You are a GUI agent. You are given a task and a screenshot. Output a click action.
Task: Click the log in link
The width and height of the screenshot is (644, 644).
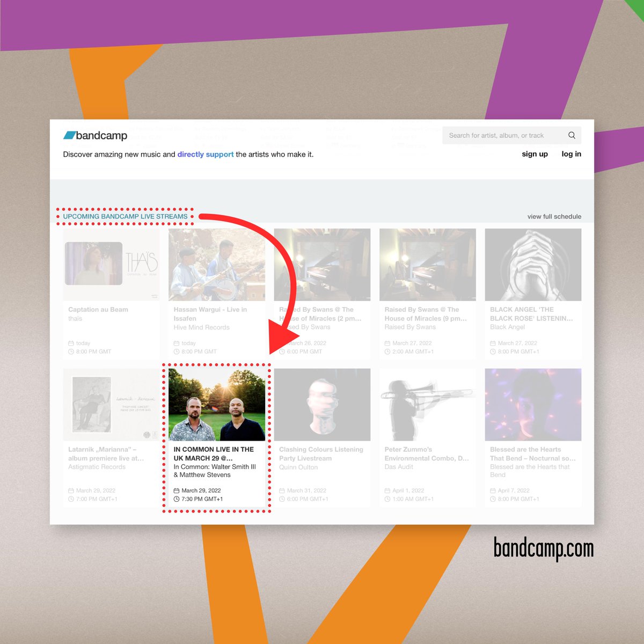571,154
